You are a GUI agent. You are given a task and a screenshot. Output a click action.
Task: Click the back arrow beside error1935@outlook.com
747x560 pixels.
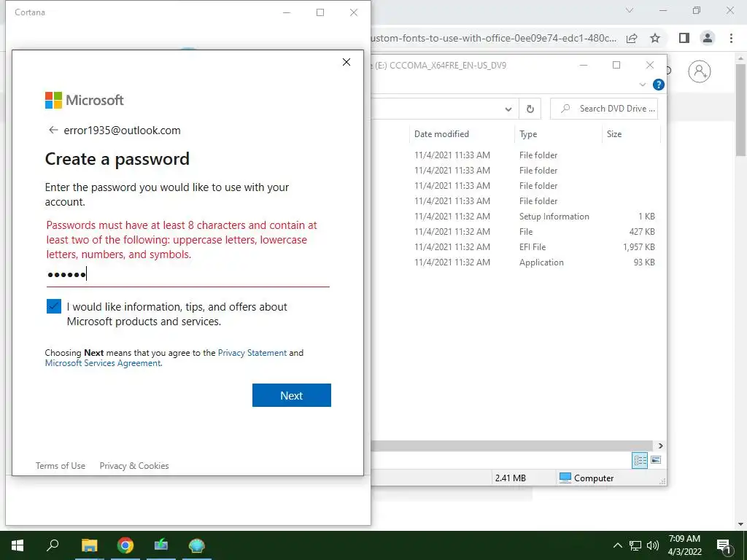click(x=53, y=130)
